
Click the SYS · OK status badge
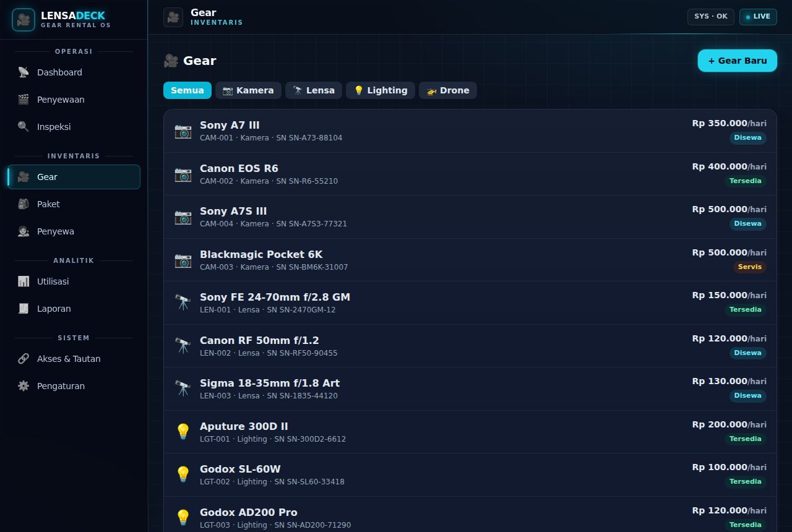point(711,17)
